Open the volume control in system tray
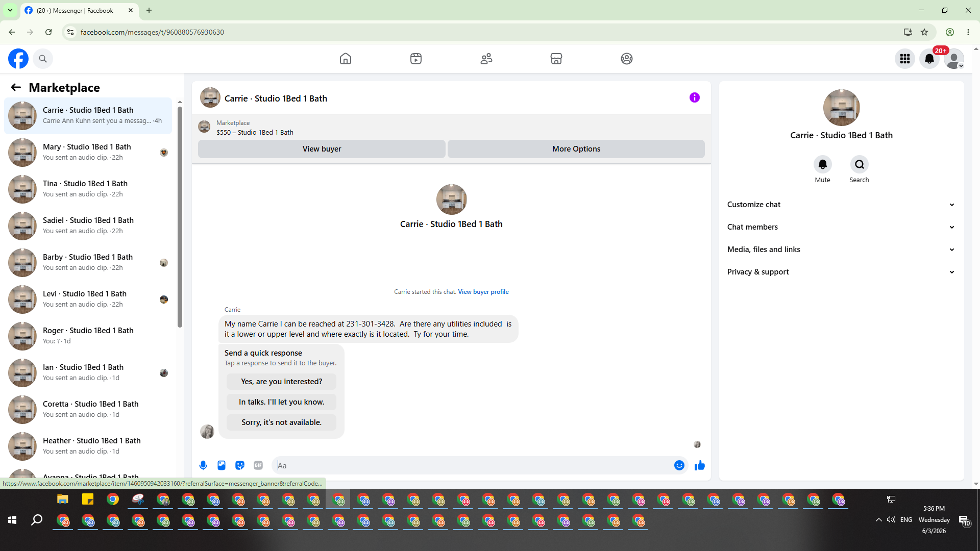This screenshot has height=551, width=980. pyautogui.click(x=891, y=520)
